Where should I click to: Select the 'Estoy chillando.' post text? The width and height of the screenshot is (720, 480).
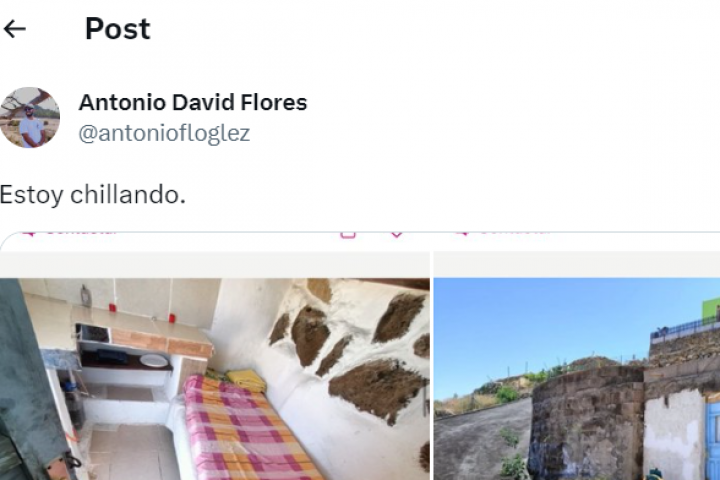pos(93,195)
